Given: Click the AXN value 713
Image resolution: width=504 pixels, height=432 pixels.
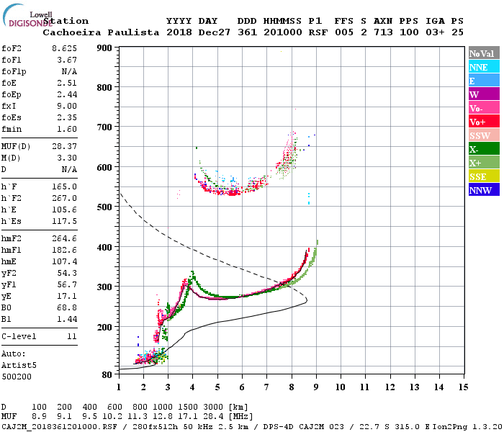Looking at the screenshot, I should point(383,32).
